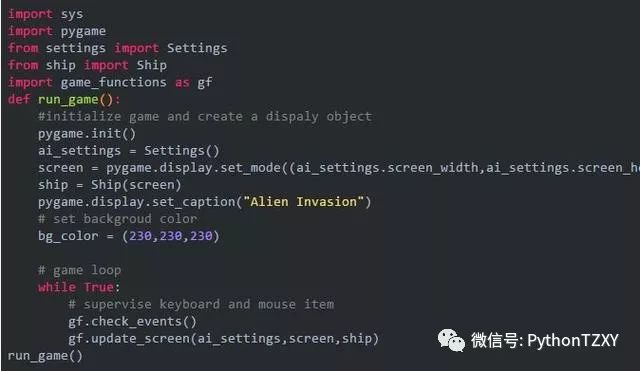
Task: Click the (230,230,230) color tuple value
Action: (x=171, y=236)
